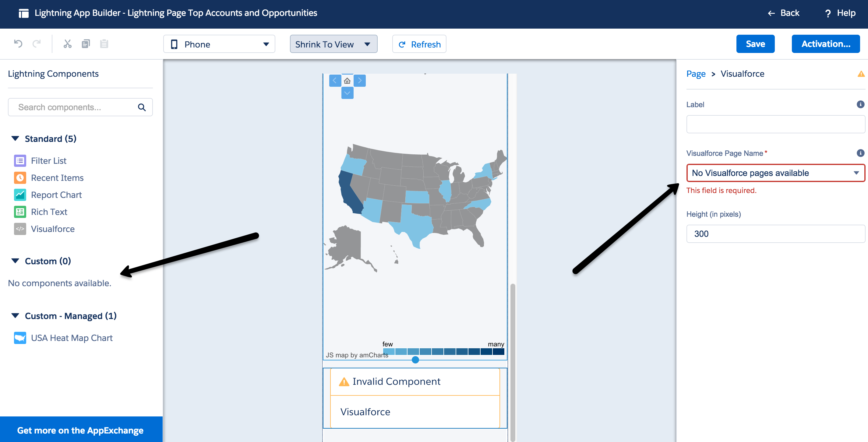Viewport: 868px width, 442px height.
Task: Open the Shrink To View dropdown
Action: pyautogui.click(x=334, y=44)
